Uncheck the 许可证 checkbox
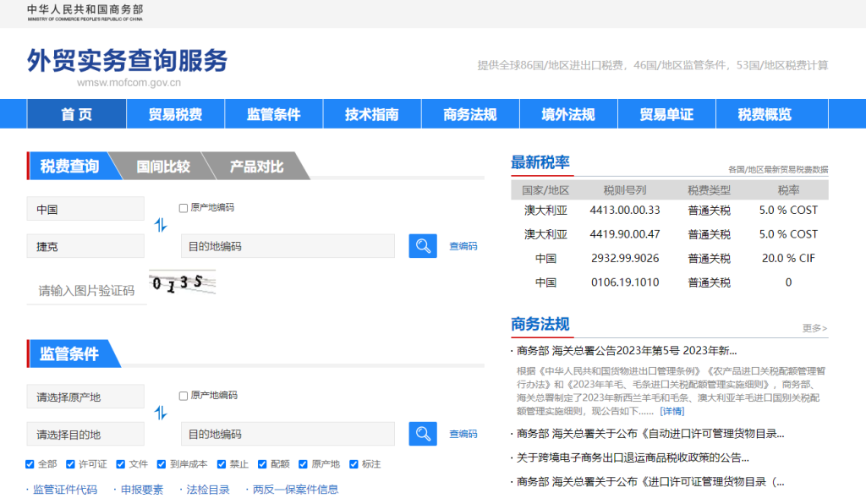Image resolution: width=866 pixels, height=504 pixels. click(70, 464)
